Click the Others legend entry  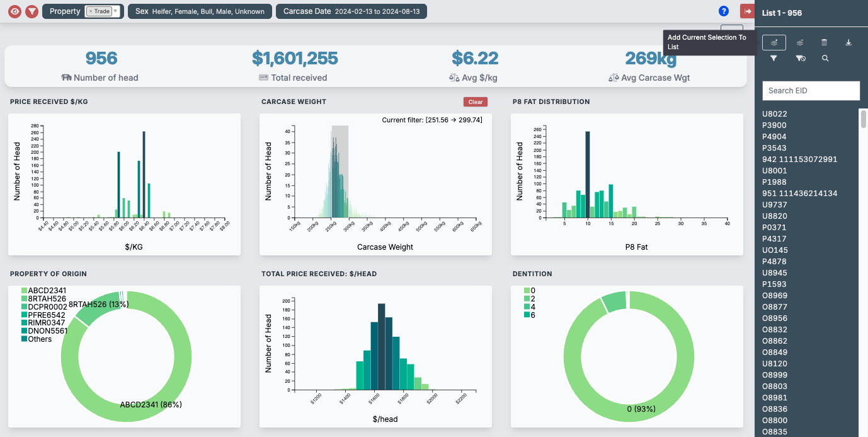[37, 339]
